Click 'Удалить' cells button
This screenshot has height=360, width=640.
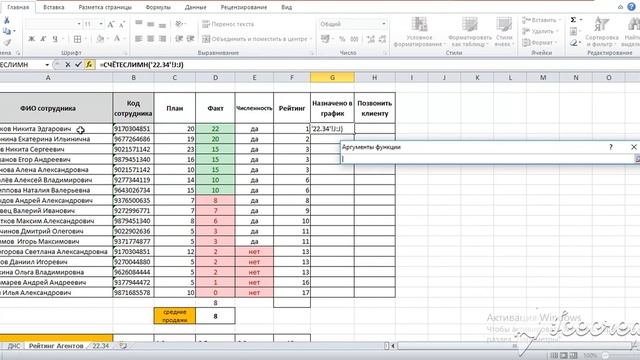click(x=540, y=31)
